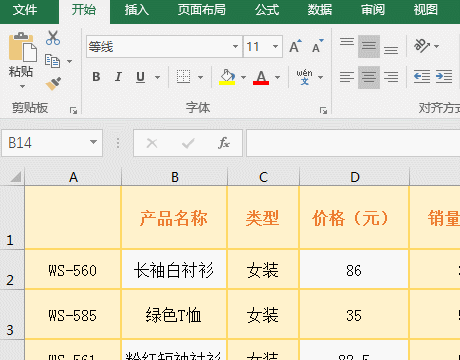Click the Paste clipboard icon
The image size is (460, 360).
pyautogui.click(x=23, y=47)
